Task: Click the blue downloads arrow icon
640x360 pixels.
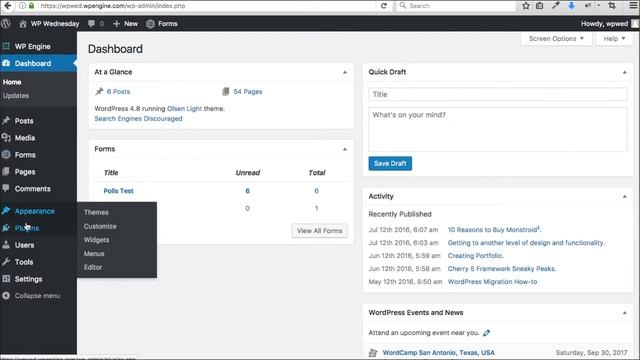Action: click(x=571, y=6)
